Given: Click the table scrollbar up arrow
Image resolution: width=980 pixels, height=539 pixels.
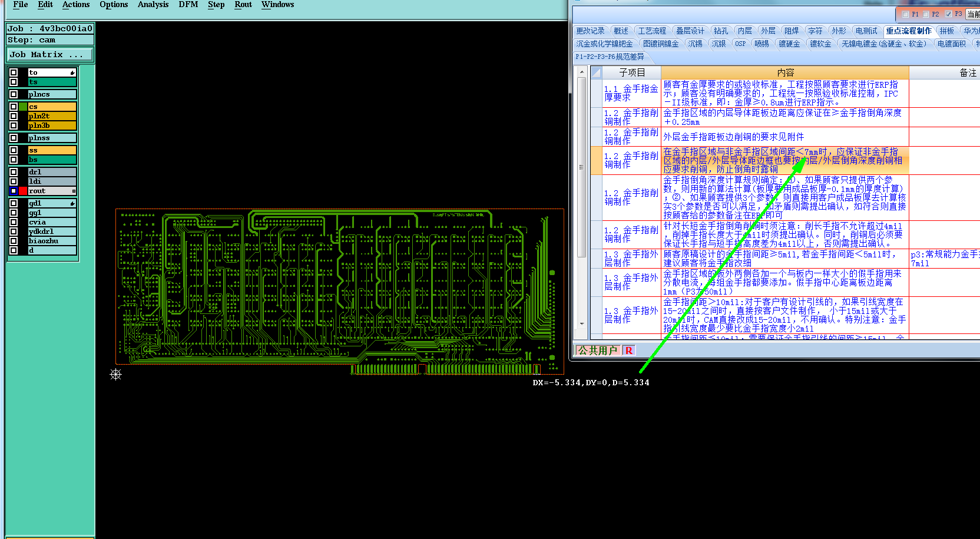Looking at the screenshot, I should (582, 72).
